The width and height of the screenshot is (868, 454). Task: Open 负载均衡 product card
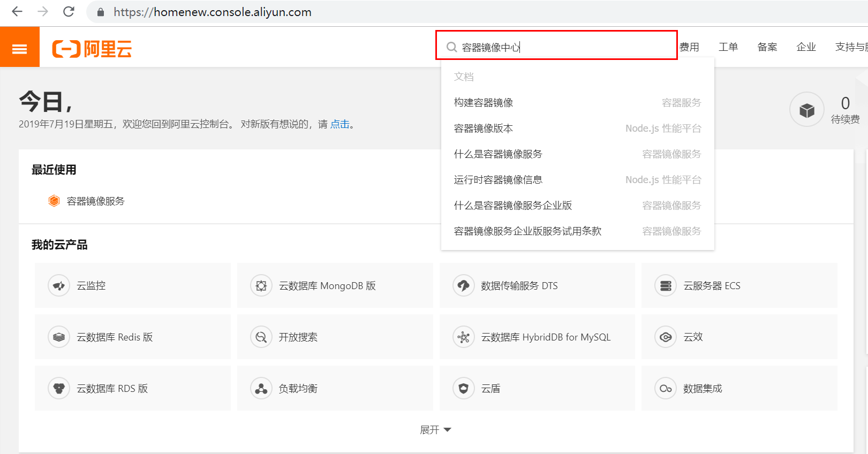tap(335, 388)
